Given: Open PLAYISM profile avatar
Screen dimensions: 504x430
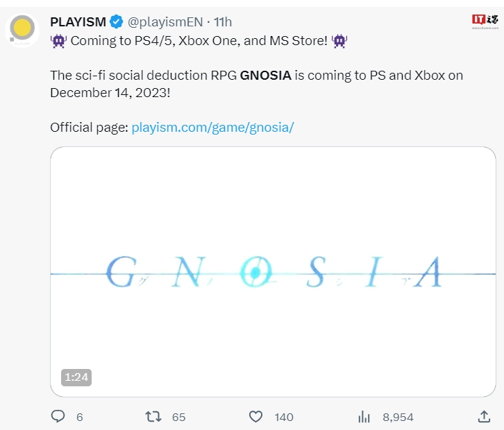Looking at the screenshot, I should tap(22, 31).
